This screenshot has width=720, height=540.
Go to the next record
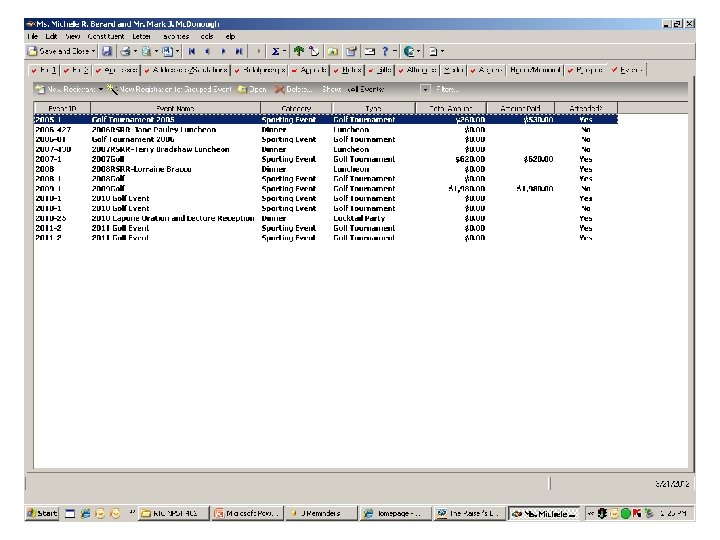(223, 51)
